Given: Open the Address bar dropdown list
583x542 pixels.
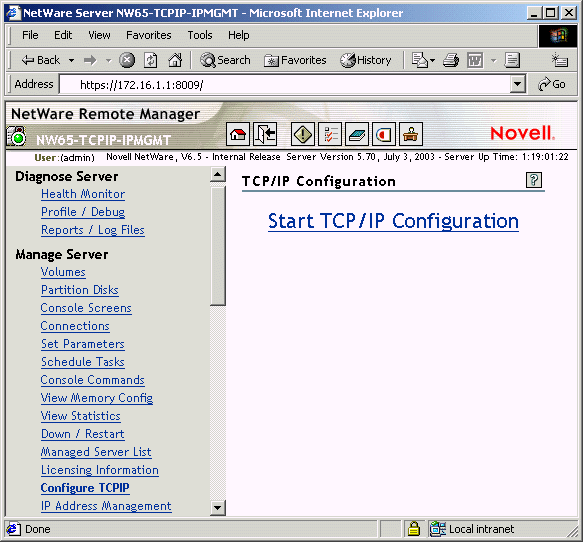Looking at the screenshot, I should (x=517, y=84).
